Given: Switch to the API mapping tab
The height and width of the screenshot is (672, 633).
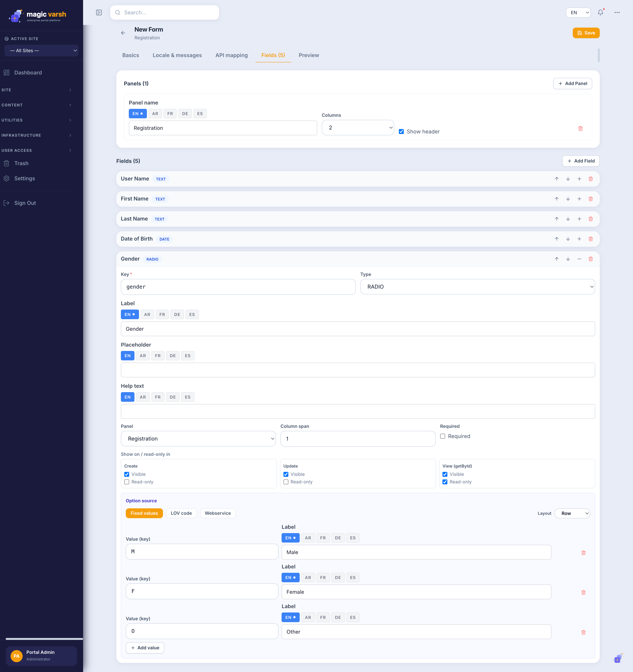Looking at the screenshot, I should [231, 55].
